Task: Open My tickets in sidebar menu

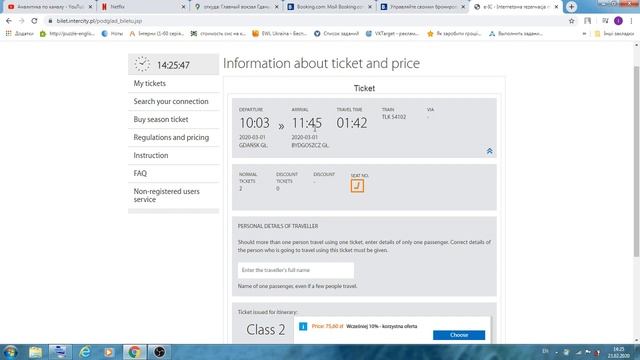Action: (x=149, y=84)
